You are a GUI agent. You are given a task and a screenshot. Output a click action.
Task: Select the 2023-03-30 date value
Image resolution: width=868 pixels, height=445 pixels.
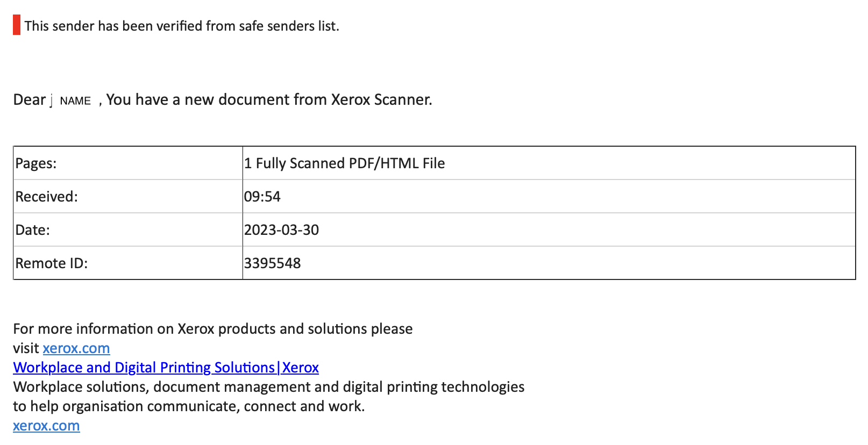click(x=282, y=230)
